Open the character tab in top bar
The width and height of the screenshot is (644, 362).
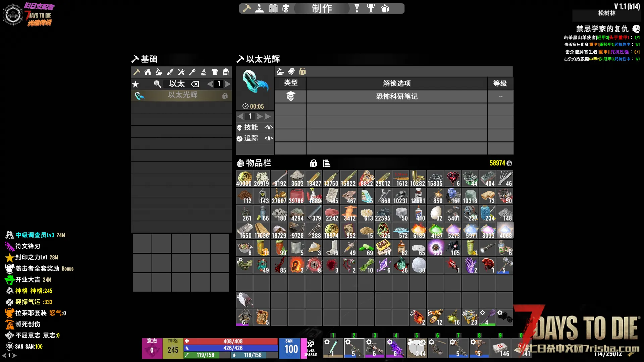coord(259,8)
